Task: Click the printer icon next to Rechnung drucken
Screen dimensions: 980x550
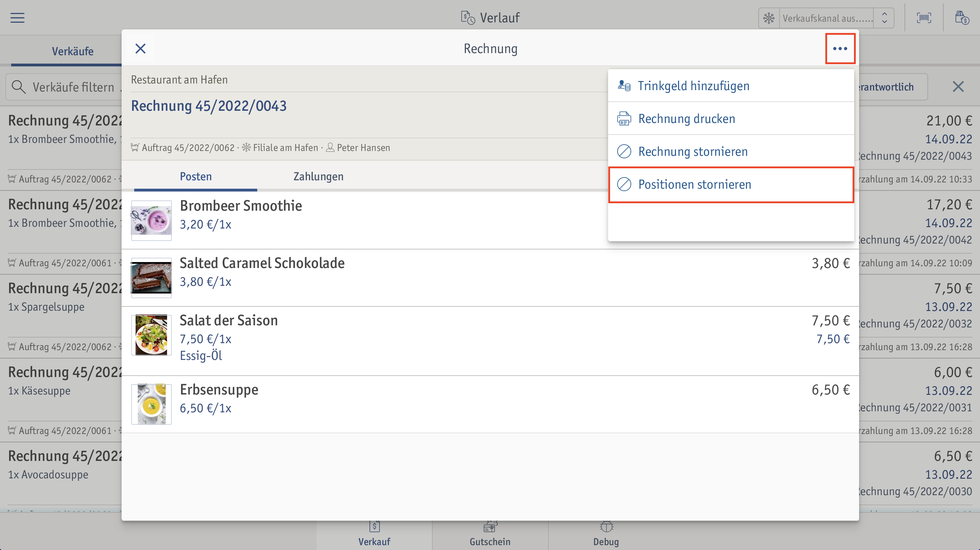Action: click(624, 118)
